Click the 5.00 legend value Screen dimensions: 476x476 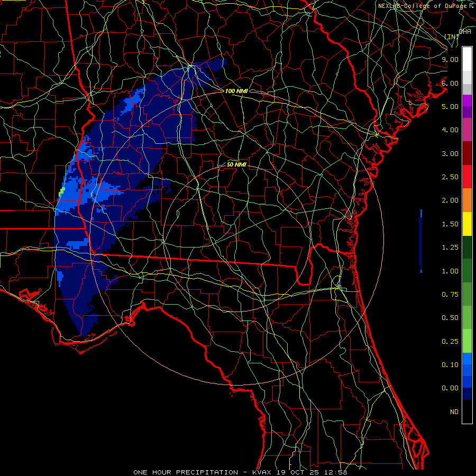click(450, 106)
